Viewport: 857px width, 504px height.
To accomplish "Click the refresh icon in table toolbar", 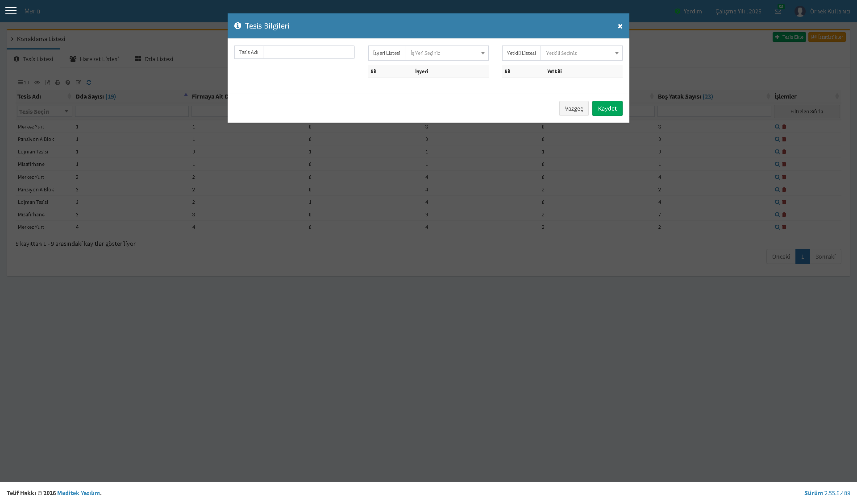I will point(89,83).
